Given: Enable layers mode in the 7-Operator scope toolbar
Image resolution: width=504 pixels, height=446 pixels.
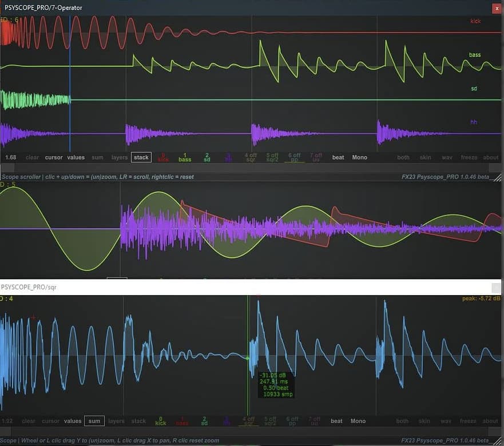Looking at the screenshot, I should [119, 157].
